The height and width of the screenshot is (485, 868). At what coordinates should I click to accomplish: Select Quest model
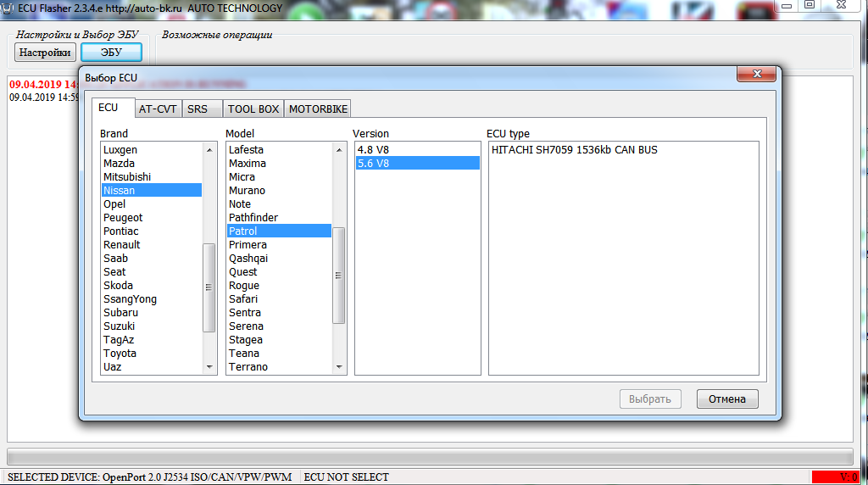[x=279, y=272]
